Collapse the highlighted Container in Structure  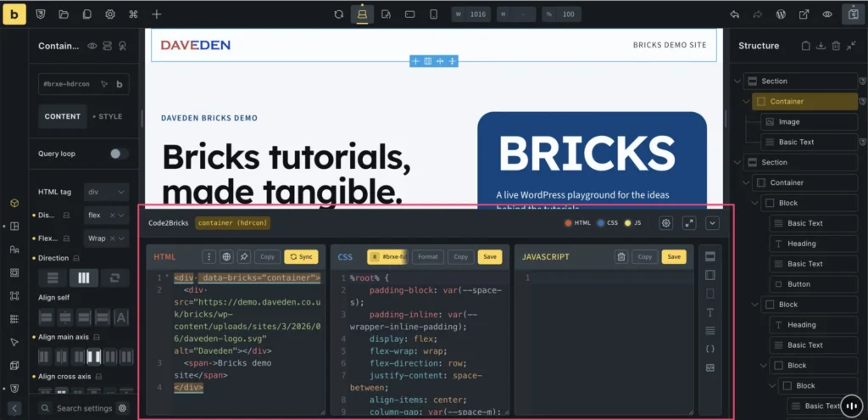[746, 102]
